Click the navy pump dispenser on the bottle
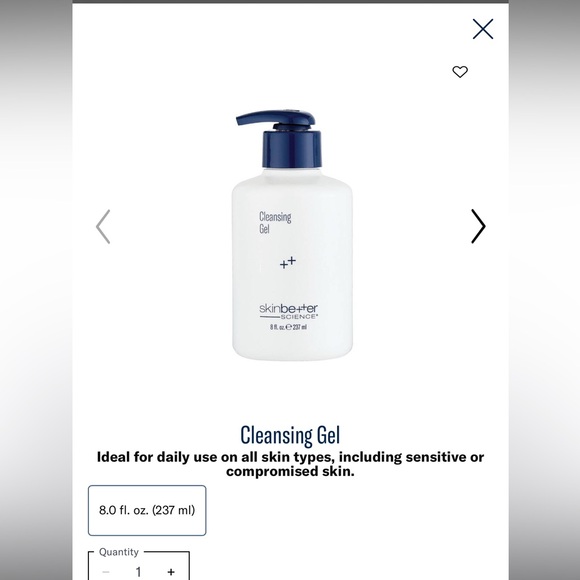Image resolution: width=580 pixels, height=580 pixels. [x=276, y=119]
